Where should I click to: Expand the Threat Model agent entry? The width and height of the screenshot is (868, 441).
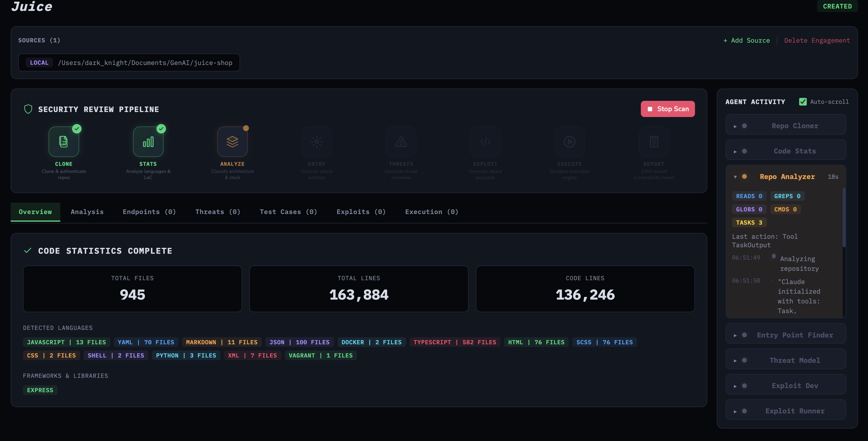tap(735, 361)
